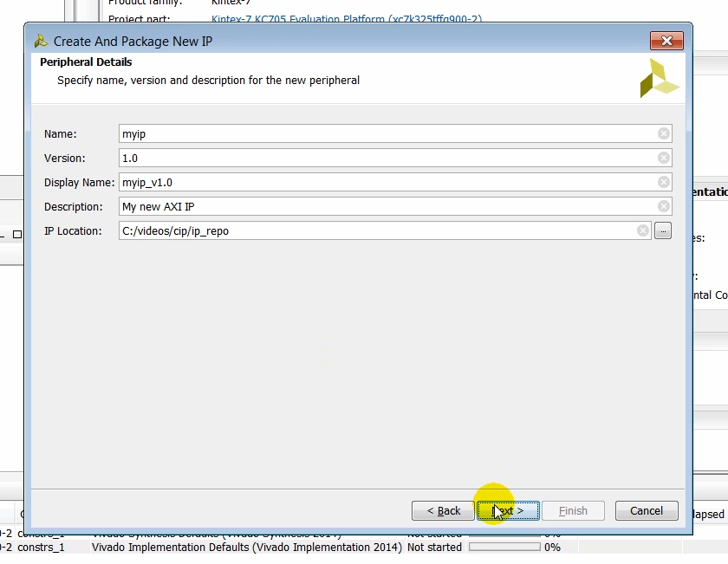
Task: Click inside the Version input field
Action: [347, 158]
